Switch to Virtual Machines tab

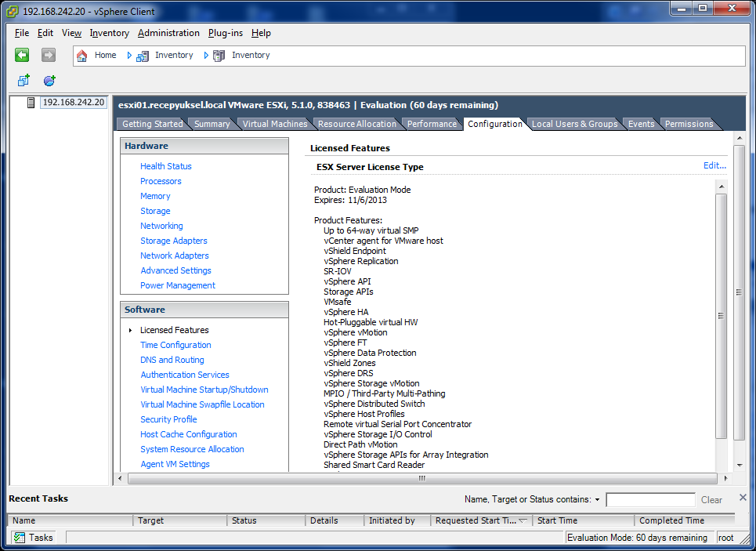pyautogui.click(x=275, y=124)
